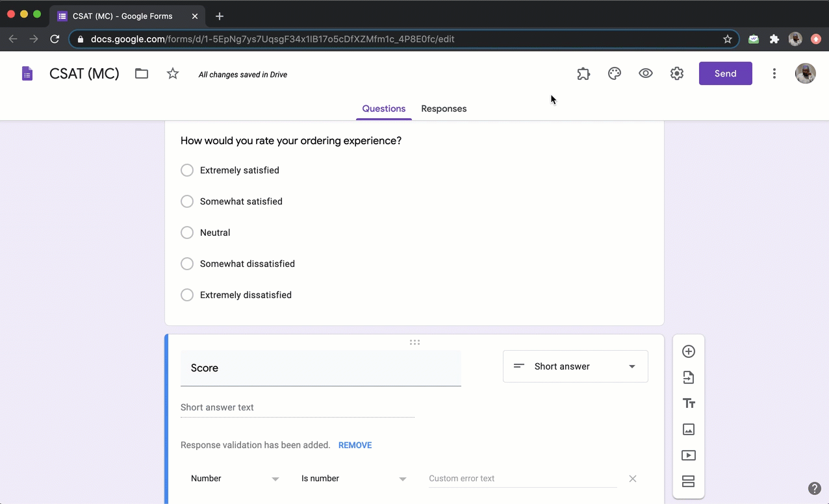Click the import questions icon
The width and height of the screenshot is (829, 504).
pyautogui.click(x=689, y=377)
